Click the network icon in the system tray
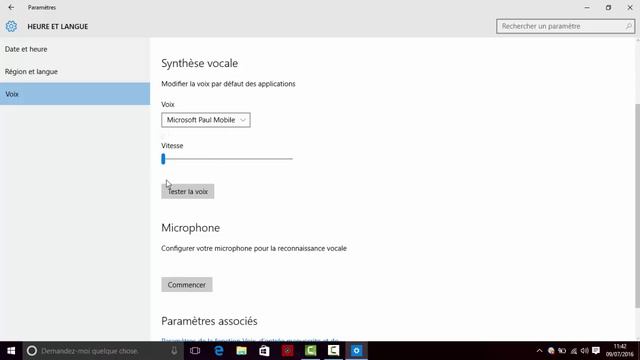This screenshot has height=360, width=640. pos(574,351)
